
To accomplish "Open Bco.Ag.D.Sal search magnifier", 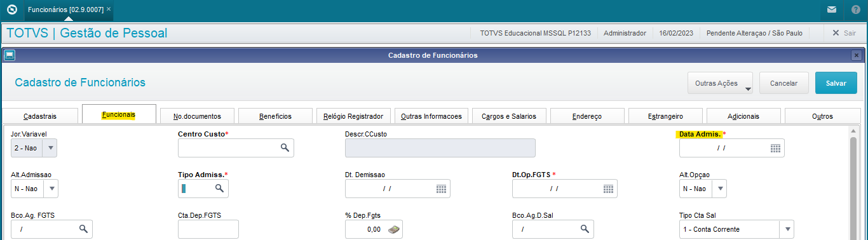I will 585,229.
